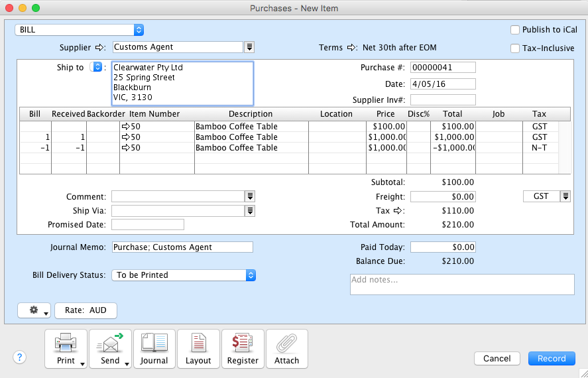Click the Cancel button
588x378 pixels.
coord(497,358)
